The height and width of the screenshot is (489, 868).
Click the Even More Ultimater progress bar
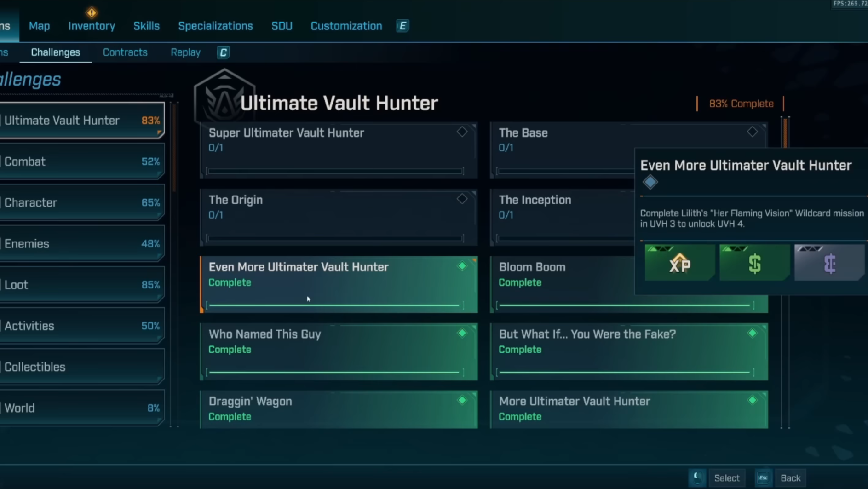click(x=334, y=305)
